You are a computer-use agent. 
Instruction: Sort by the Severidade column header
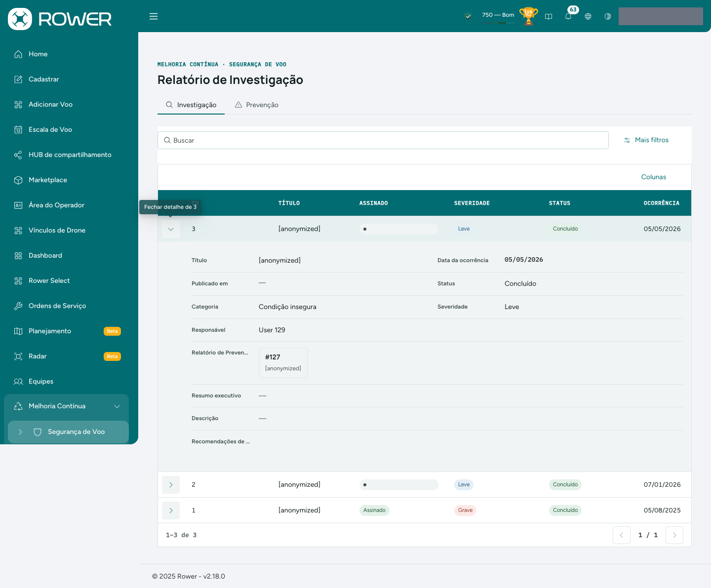(472, 203)
